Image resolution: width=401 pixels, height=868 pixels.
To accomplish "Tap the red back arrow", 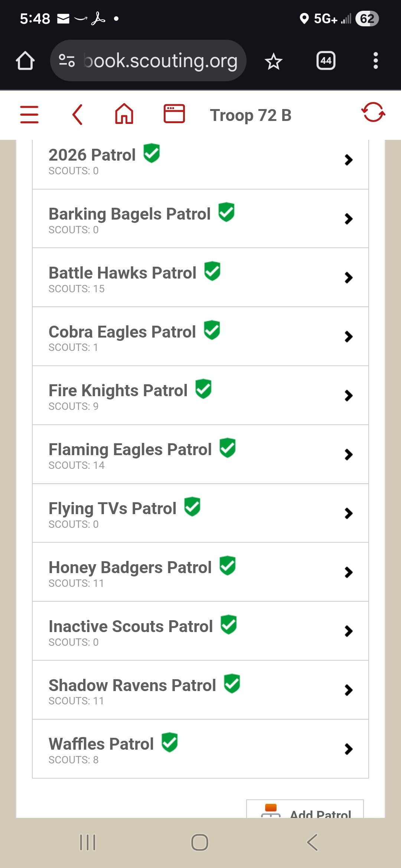I will (x=77, y=114).
